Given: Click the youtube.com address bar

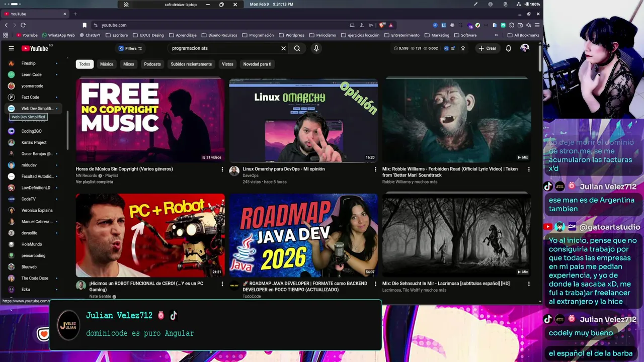Looking at the screenshot, I should [221, 25].
